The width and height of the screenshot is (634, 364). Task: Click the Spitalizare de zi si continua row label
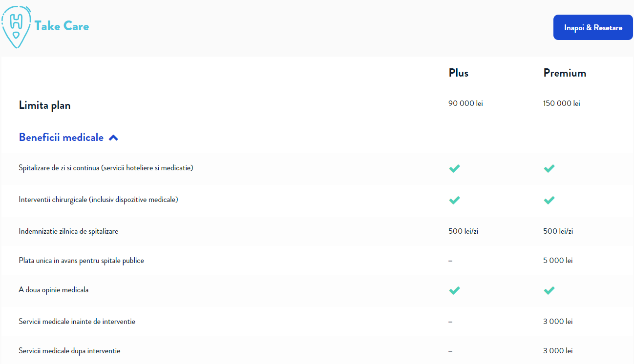point(106,168)
